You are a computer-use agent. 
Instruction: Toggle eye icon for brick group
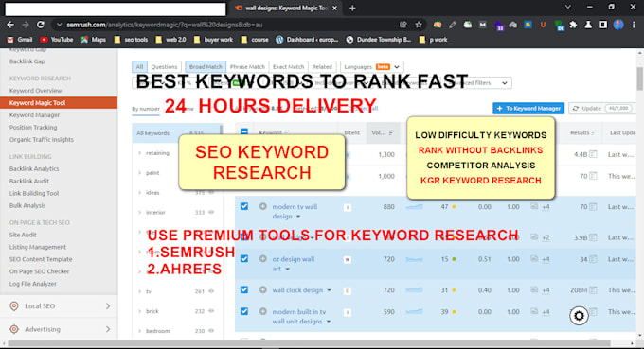[x=211, y=311]
